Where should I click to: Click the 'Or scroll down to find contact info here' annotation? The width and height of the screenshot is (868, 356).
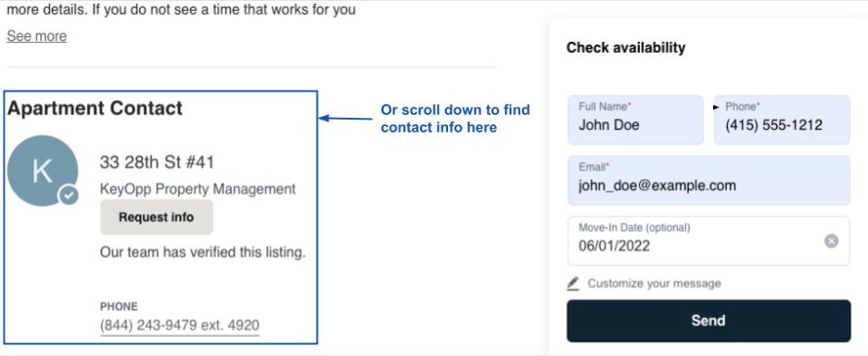tap(455, 119)
